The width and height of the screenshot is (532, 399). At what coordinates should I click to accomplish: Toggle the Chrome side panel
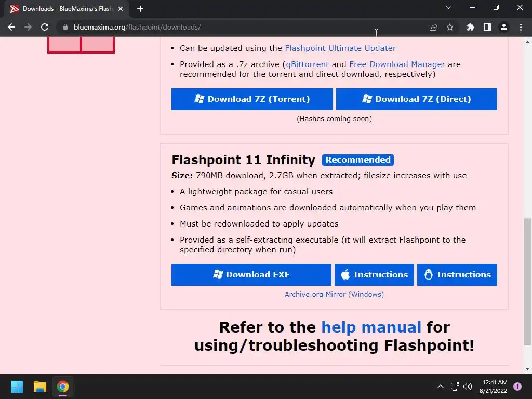pos(487,27)
